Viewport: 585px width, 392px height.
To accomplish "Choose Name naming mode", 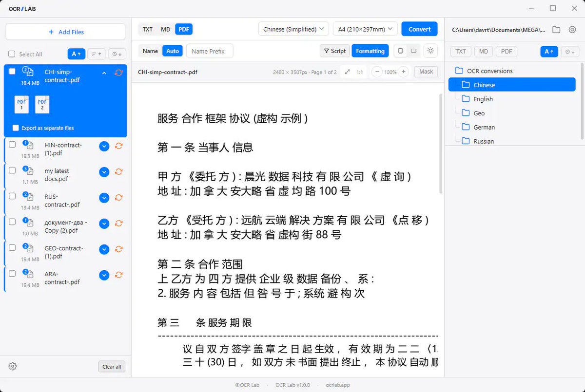I will (150, 51).
